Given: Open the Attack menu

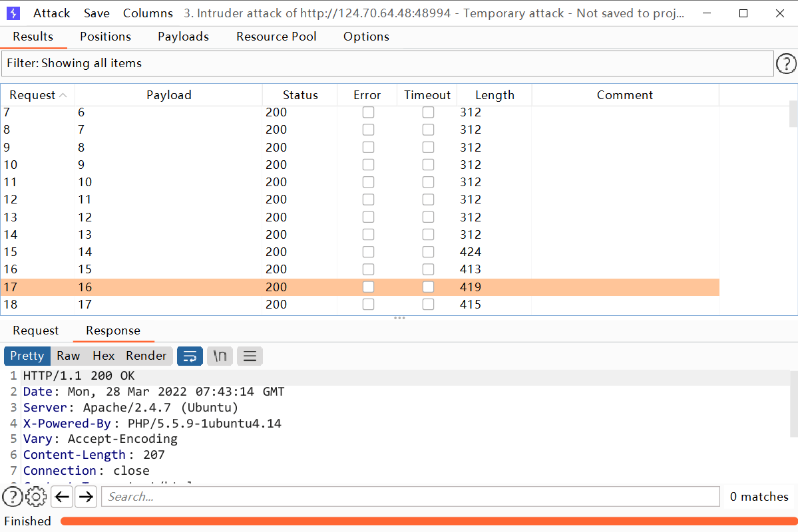Looking at the screenshot, I should pos(51,13).
